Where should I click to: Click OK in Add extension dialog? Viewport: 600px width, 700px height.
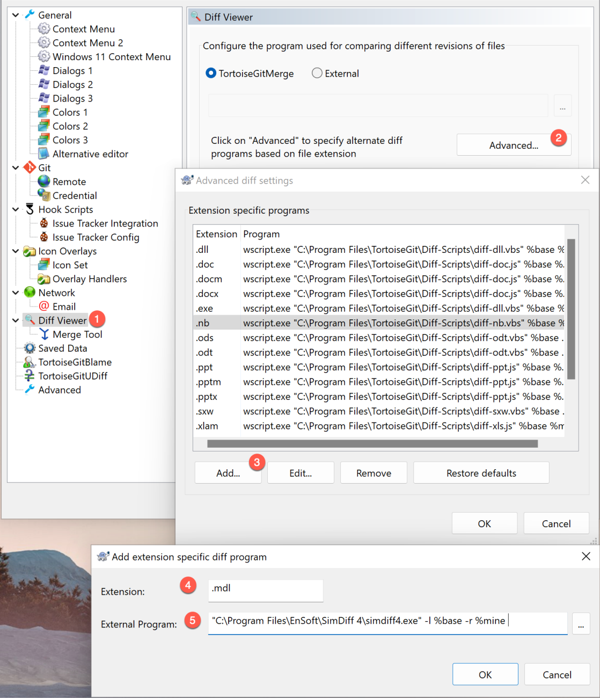(485, 674)
